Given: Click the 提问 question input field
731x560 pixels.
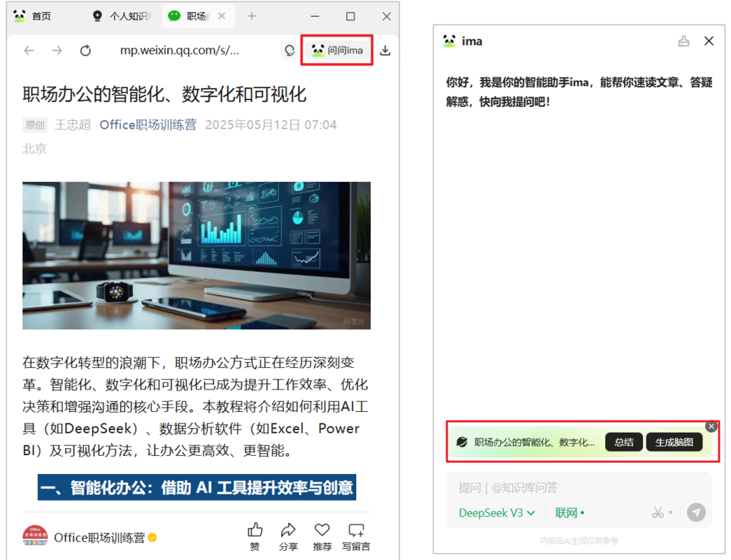Looking at the screenshot, I should (579, 488).
